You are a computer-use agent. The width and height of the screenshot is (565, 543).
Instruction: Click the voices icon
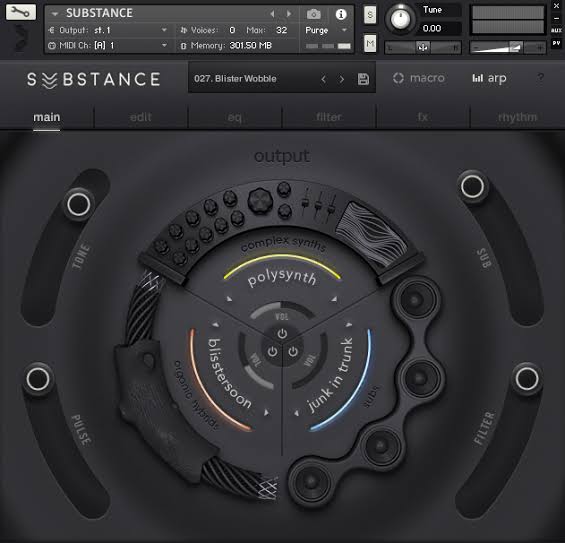click(183, 30)
